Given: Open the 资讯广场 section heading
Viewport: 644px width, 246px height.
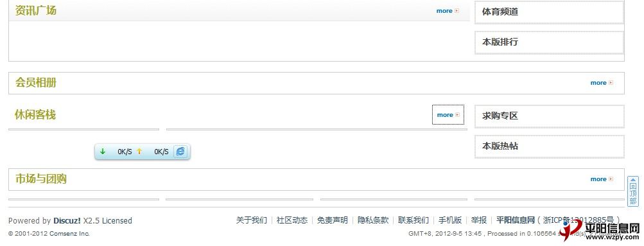Looking at the screenshot, I should pyautogui.click(x=36, y=11).
